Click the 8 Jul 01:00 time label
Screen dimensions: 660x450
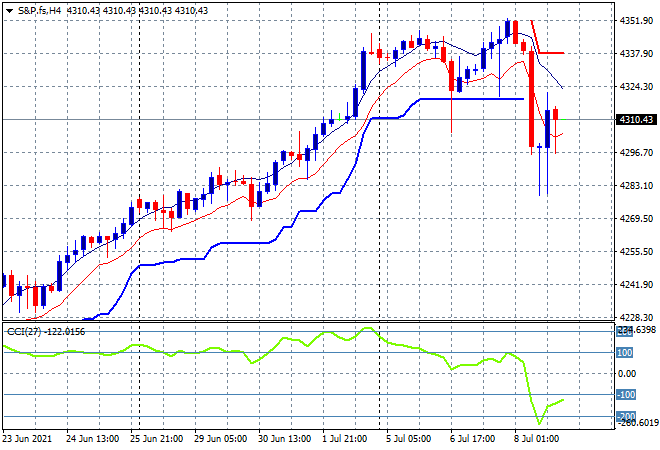(537, 439)
